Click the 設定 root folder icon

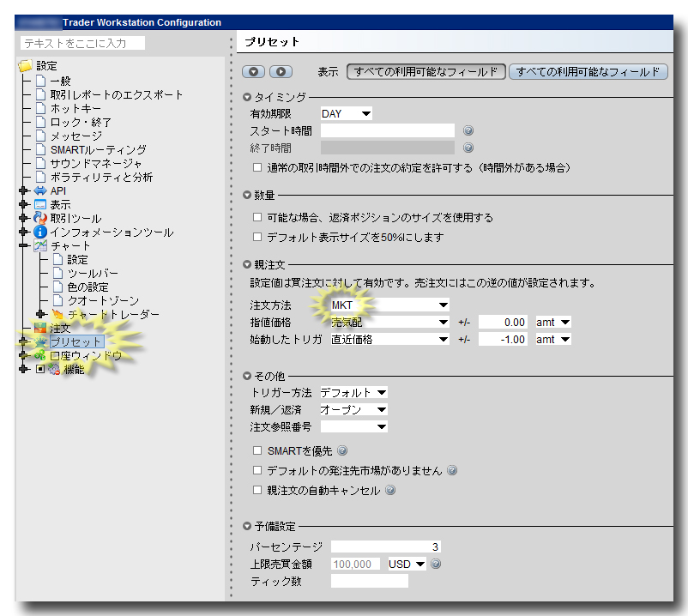(26, 66)
